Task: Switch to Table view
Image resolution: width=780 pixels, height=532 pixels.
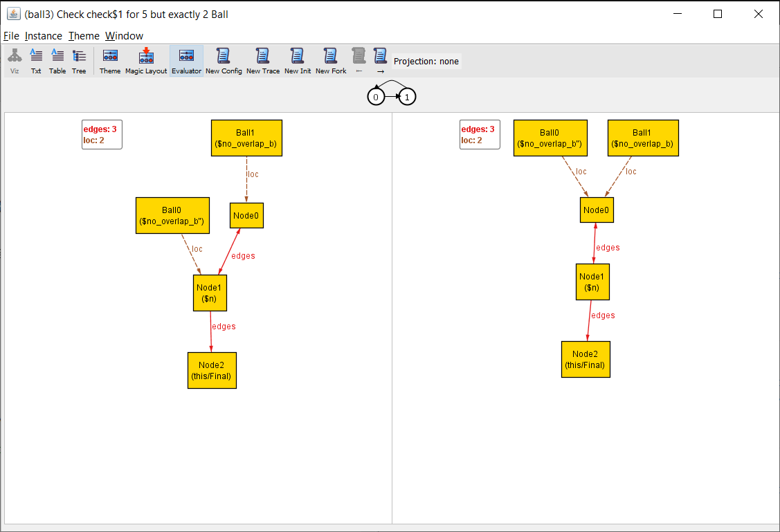Action: coord(57,61)
